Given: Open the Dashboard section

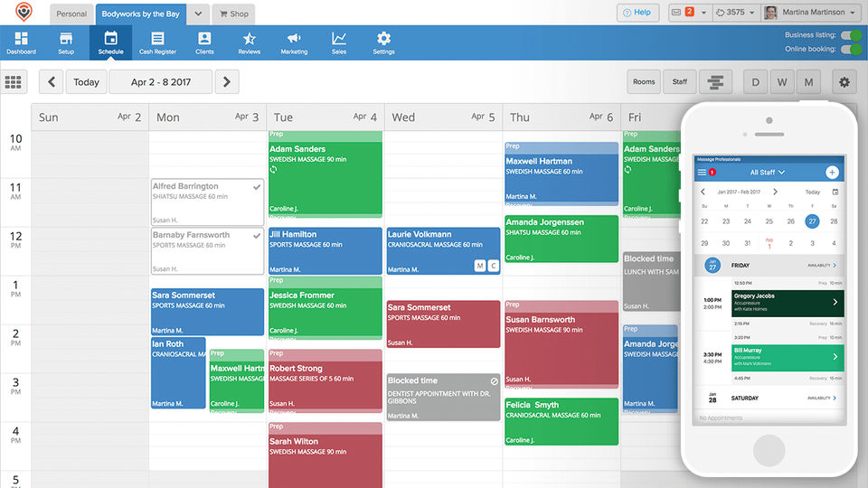Looking at the screenshot, I should tap(21, 42).
